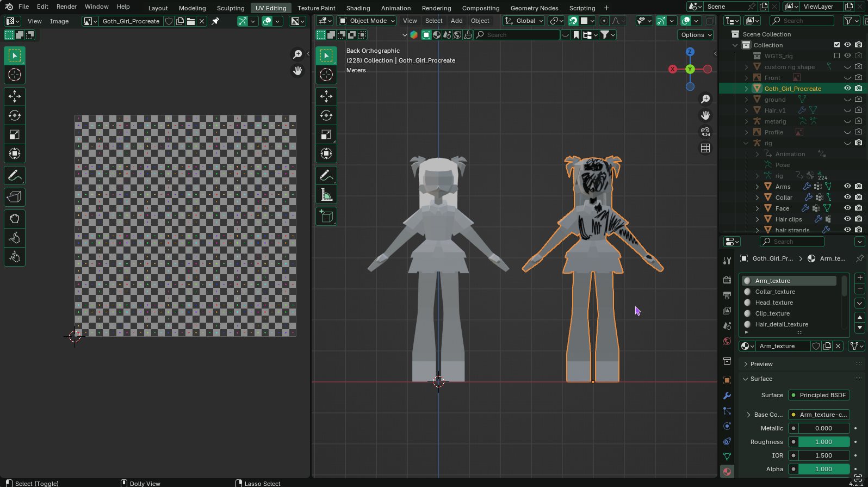
Task: Open the Object properties tab
Action: pyautogui.click(x=727, y=380)
